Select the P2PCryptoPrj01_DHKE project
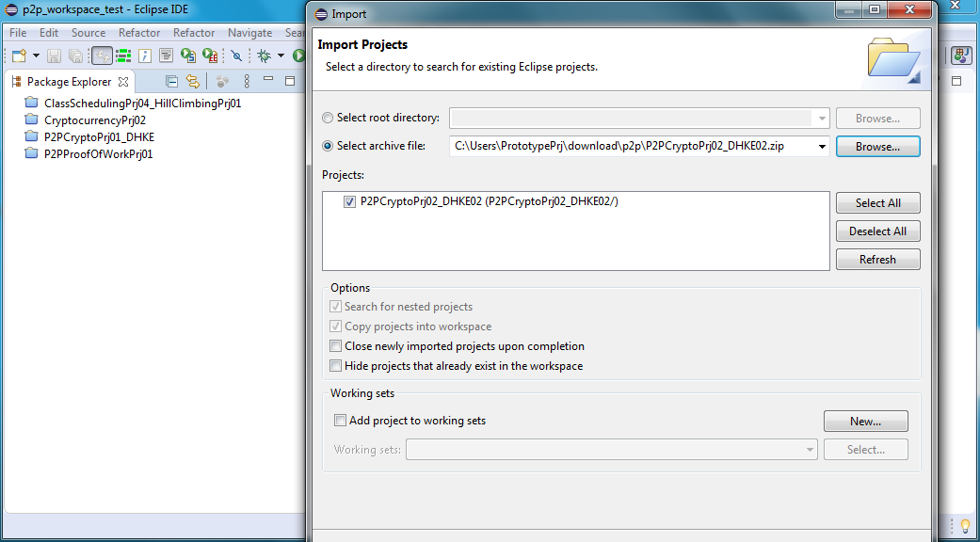 (100, 136)
